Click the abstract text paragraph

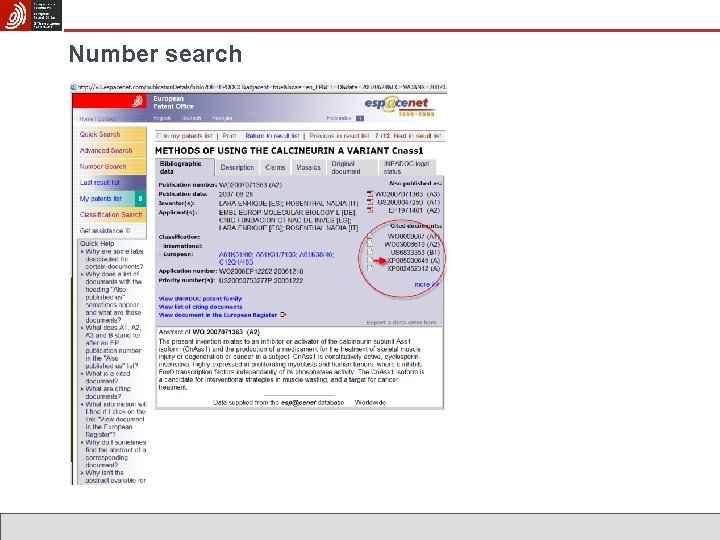tap(291, 364)
